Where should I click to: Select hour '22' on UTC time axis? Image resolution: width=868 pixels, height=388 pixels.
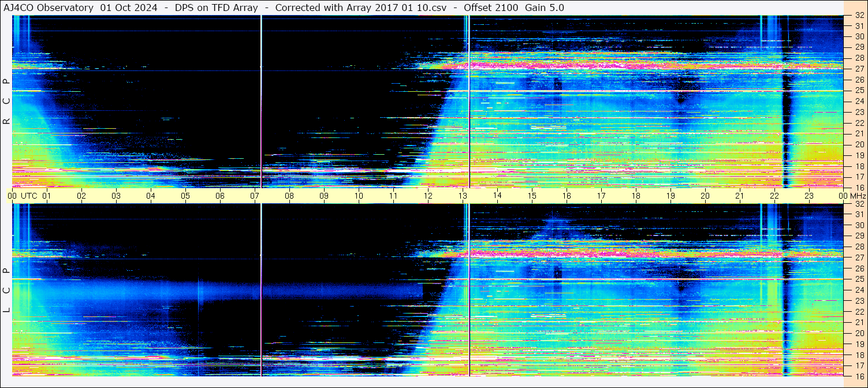point(774,196)
